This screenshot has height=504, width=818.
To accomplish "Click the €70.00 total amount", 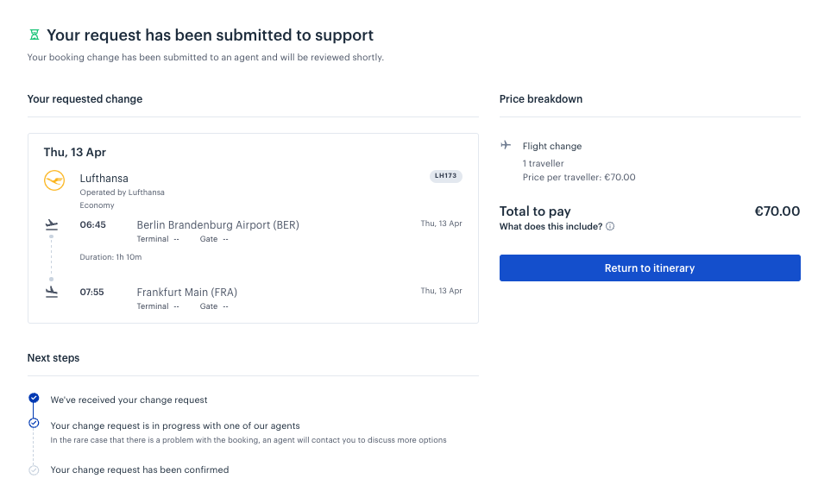I will (x=777, y=211).
